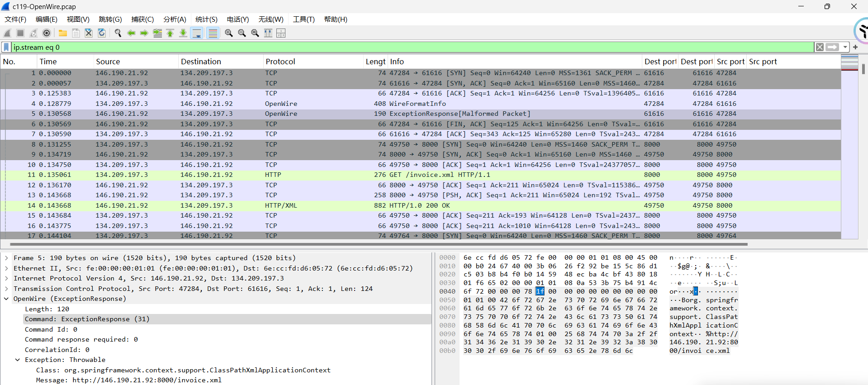Toggle packet list colorization

click(213, 33)
